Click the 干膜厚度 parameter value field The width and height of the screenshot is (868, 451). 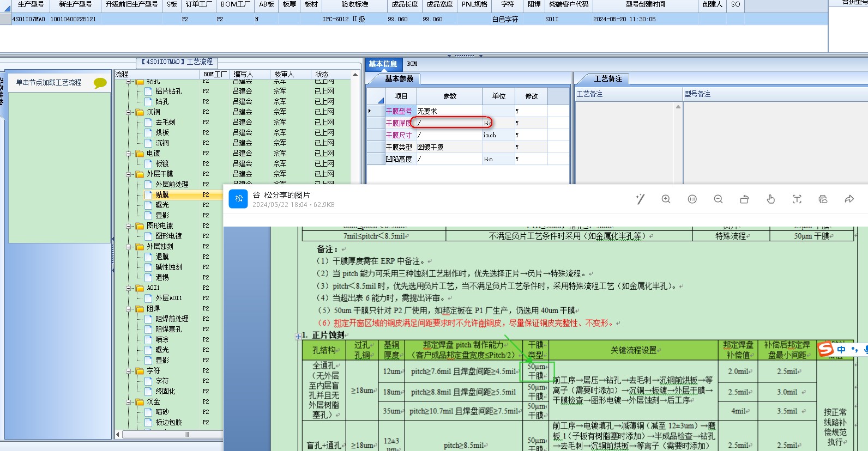[x=449, y=123]
